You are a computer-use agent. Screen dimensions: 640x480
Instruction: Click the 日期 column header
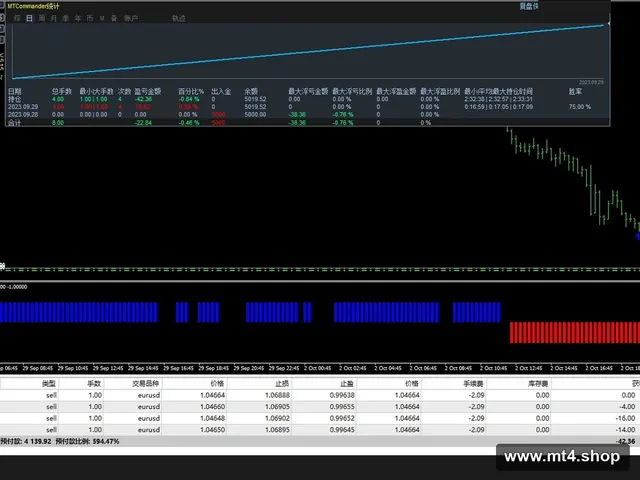[15, 91]
